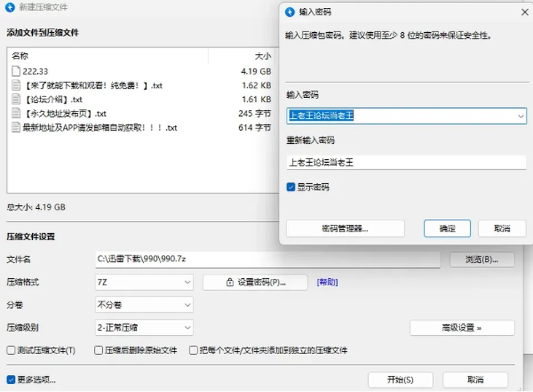
Task: Click the file icon beside 最新地址及APP请发邮箱自动获取
Action: (16, 128)
